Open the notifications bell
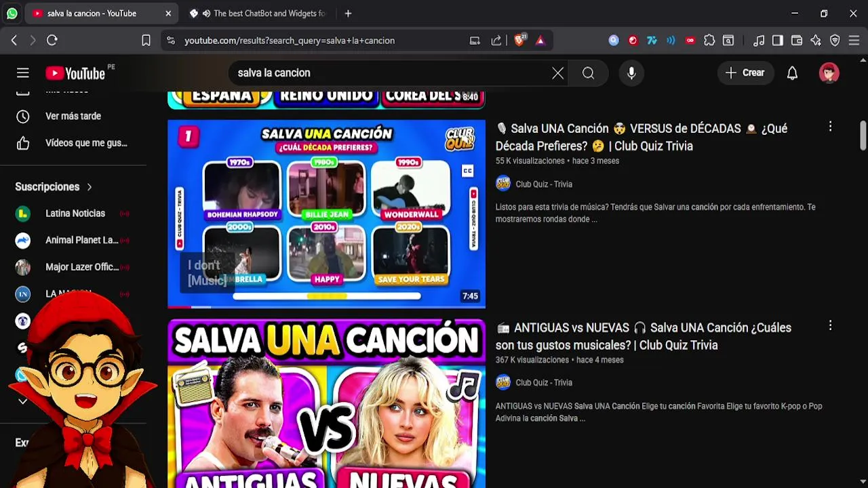The width and height of the screenshot is (868, 488). click(792, 73)
